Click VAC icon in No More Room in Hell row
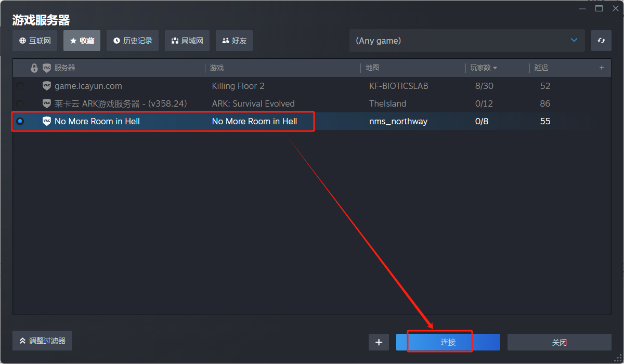This screenshot has height=364, width=624. pos(47,121)
